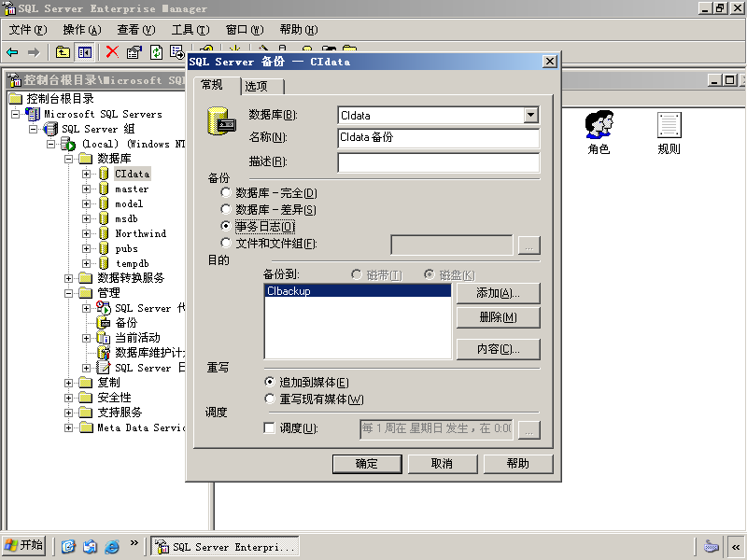Select 事务日志 backup radio button

point(226,226)
